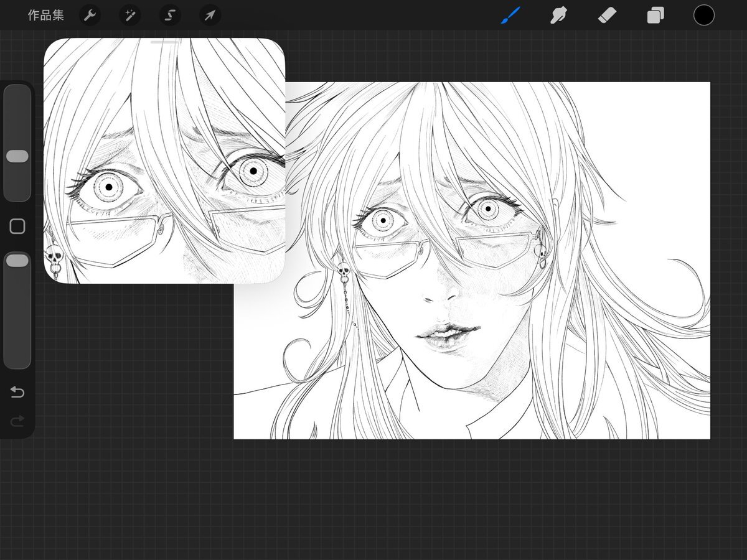Click the brush size slider handle

tap(17, 156)
